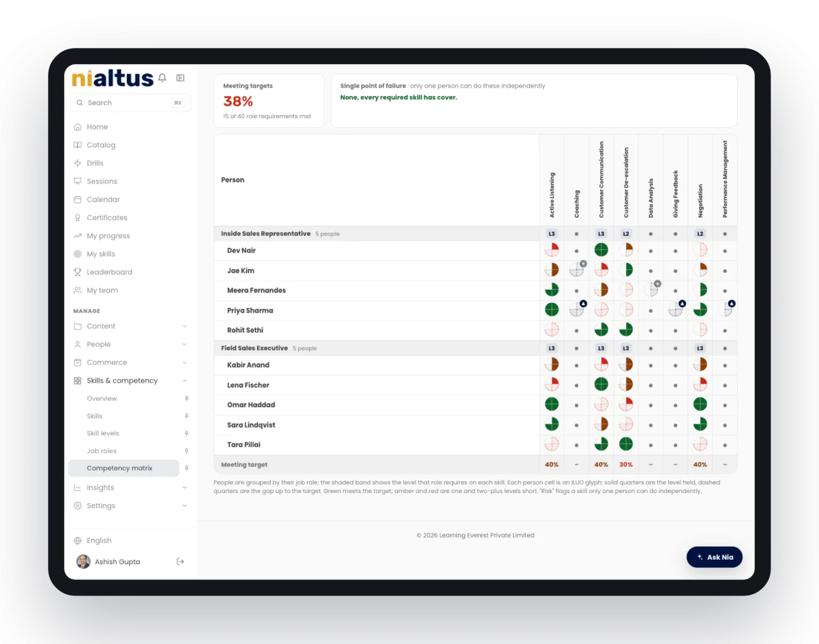Open the notifications bell

tap(162, 78)
